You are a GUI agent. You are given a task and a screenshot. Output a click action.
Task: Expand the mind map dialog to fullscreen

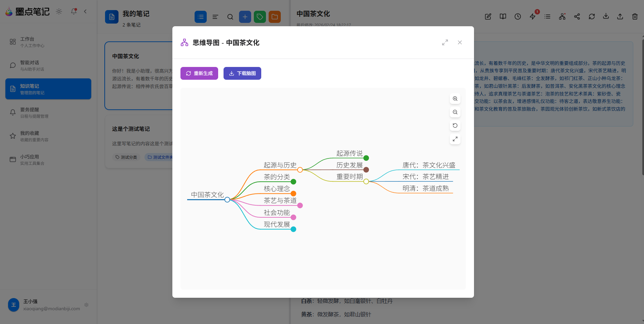[x=445, y=42]
